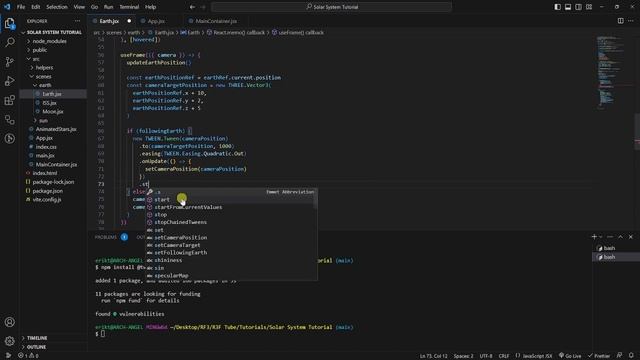Viewport: 640px width, 360px height.
Task: Open the PROBLEMS panel tab
Action: [106, 237]
